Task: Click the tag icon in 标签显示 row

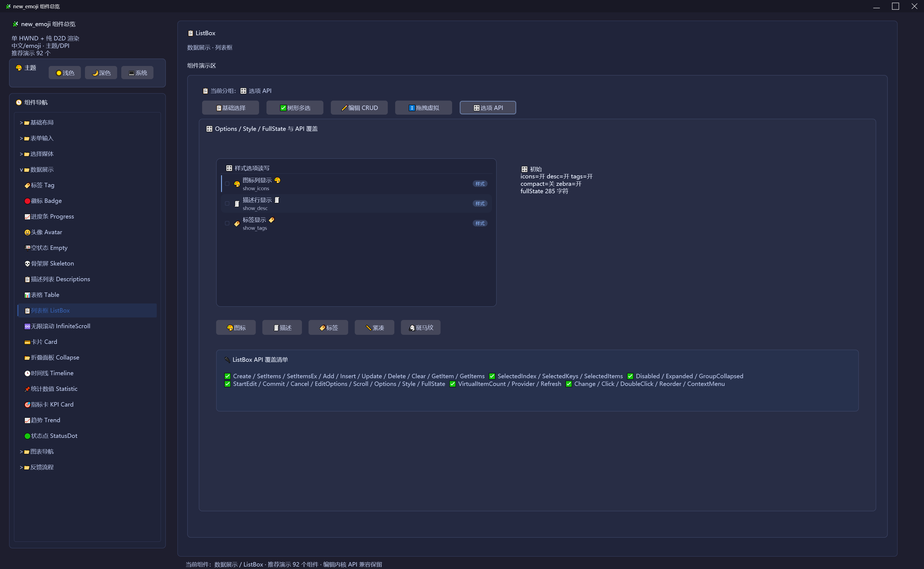Action: pos(237,223)
